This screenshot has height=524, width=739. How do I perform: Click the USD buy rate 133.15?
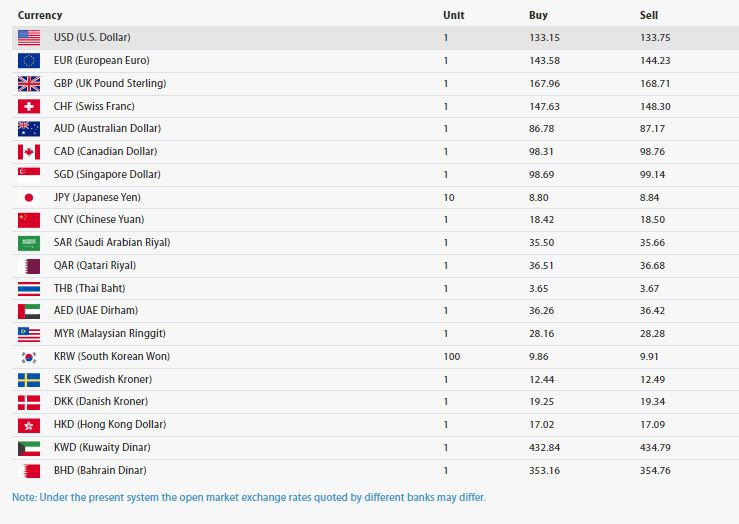[543, 38]
